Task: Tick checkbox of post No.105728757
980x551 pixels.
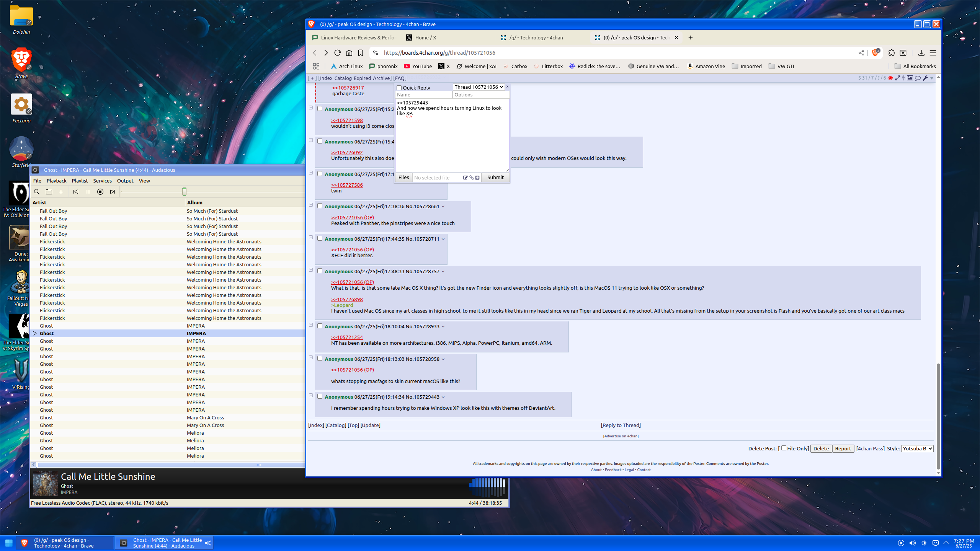Action: pos(320,271)
